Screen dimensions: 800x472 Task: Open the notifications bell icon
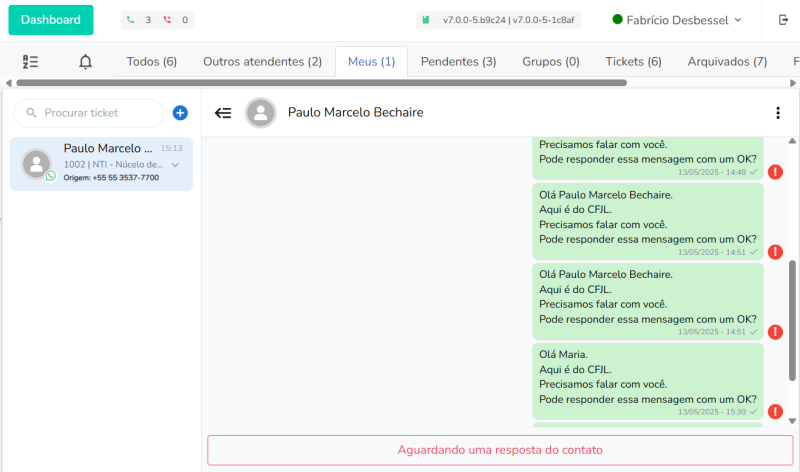coord(85,62)
